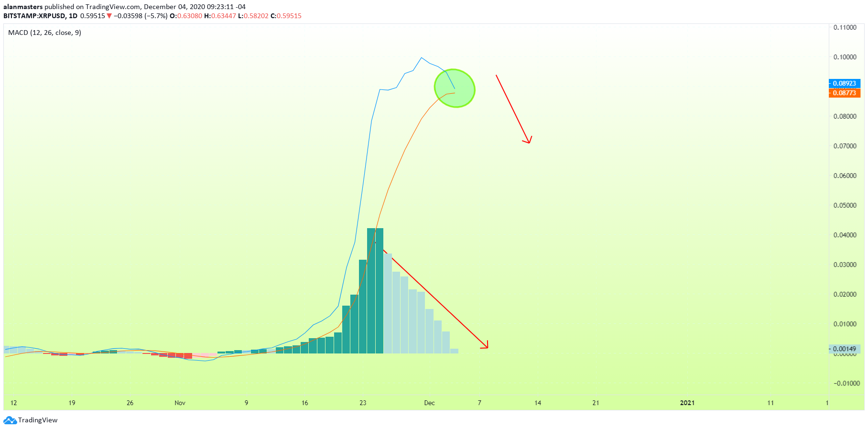This screenshot has height=430, width=868.
Task: Click the −0.03598 (−5.7%) change text
Action: click(x=141, y=16)
